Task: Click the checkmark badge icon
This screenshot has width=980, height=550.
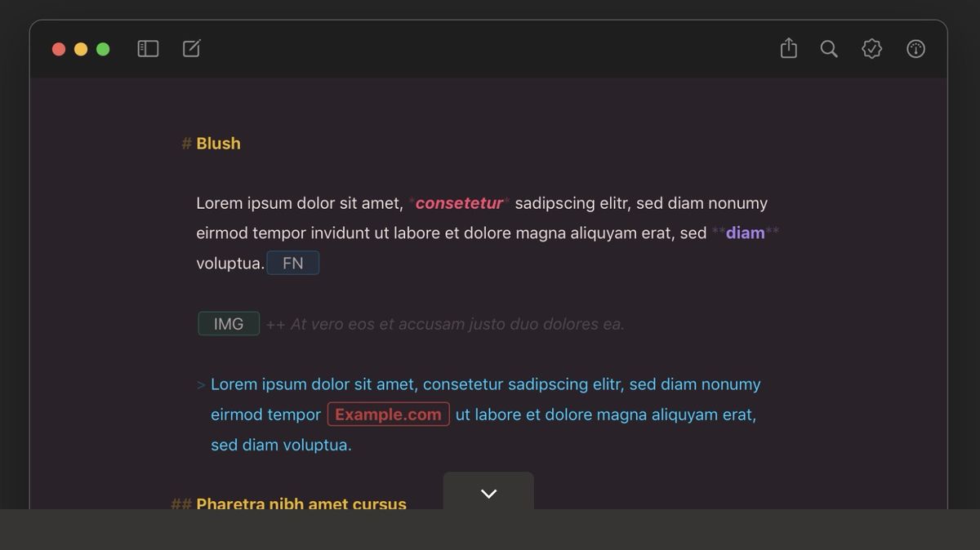Action: coord(872,49)
